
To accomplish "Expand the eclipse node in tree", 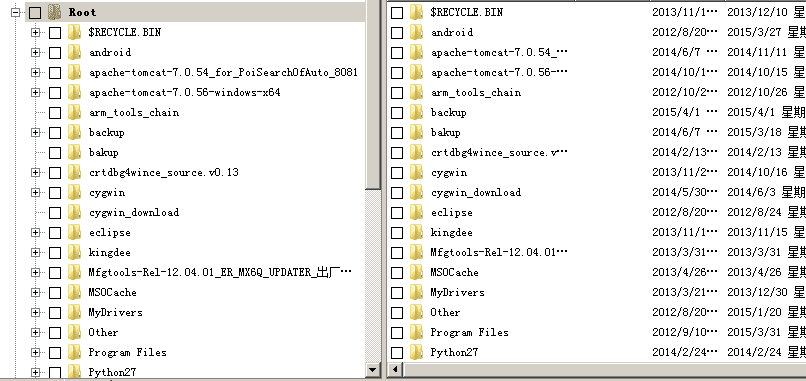I will (x=35, y=232).
